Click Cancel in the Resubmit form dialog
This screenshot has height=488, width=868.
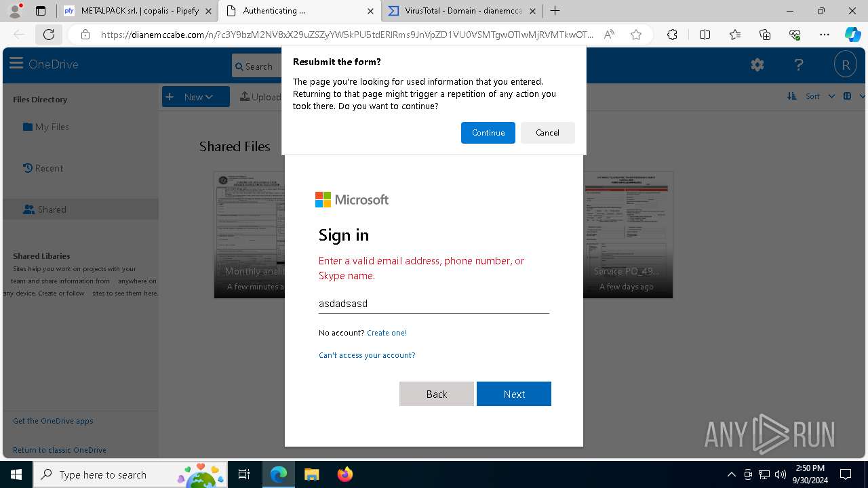click(547, 133)
